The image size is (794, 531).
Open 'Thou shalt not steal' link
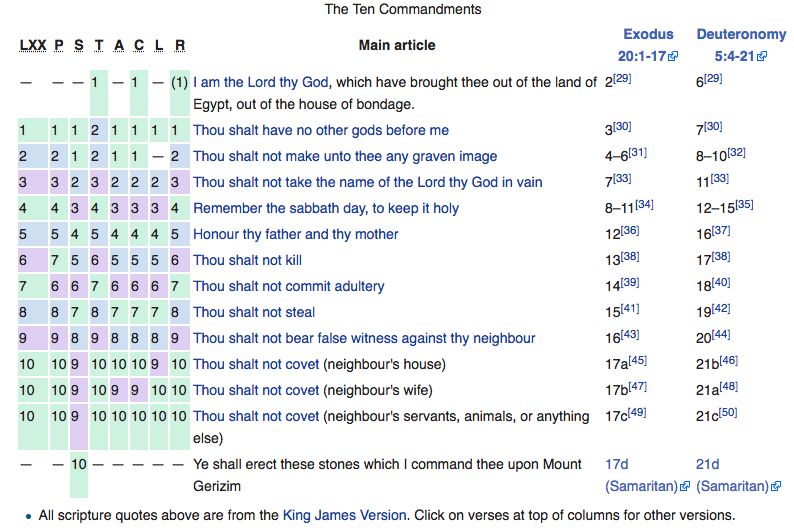pyautogui.click(x=254, y=312)
